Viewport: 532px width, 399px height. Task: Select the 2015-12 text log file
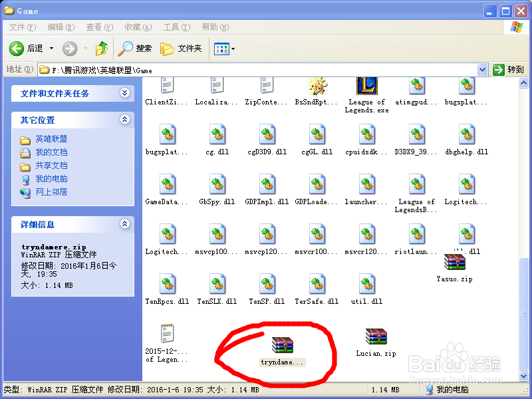pos(168,343)
